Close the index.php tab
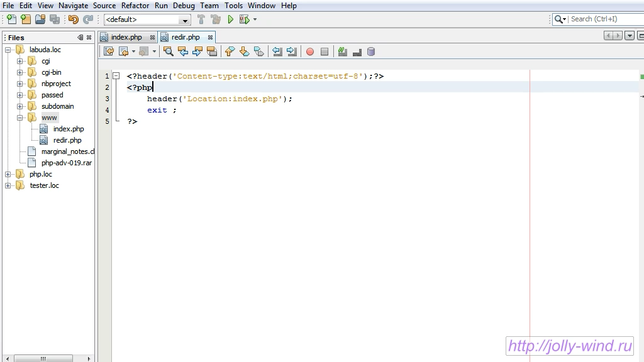The height and width of the screenshot is (362, 644). [152, 37]
